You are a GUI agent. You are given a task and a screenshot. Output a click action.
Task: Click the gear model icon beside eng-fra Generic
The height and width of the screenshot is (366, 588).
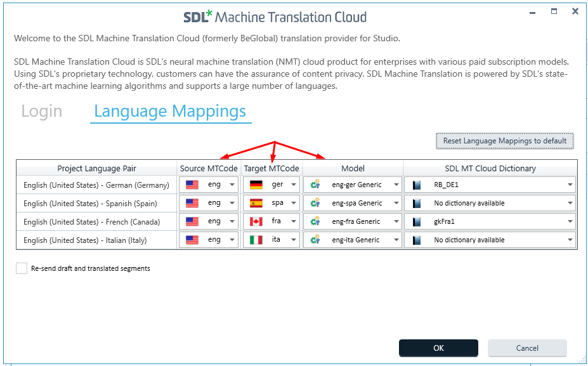point(315,221)
